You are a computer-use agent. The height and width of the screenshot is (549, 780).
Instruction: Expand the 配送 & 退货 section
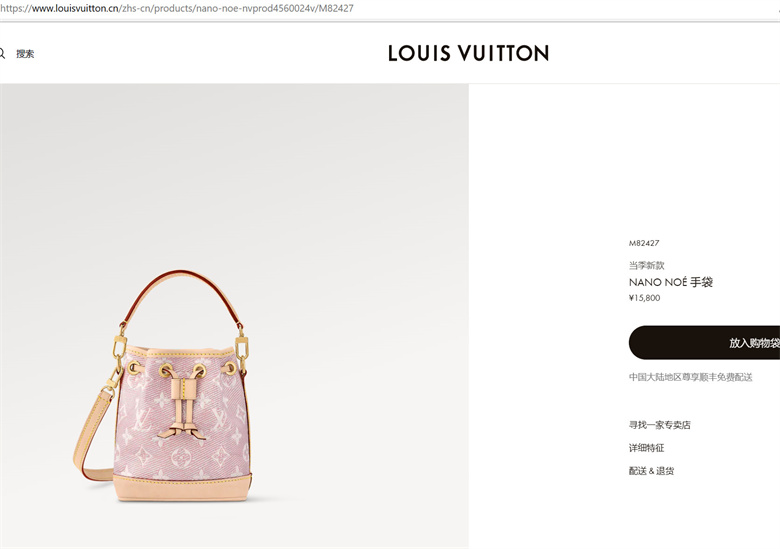tap(651, 471)
